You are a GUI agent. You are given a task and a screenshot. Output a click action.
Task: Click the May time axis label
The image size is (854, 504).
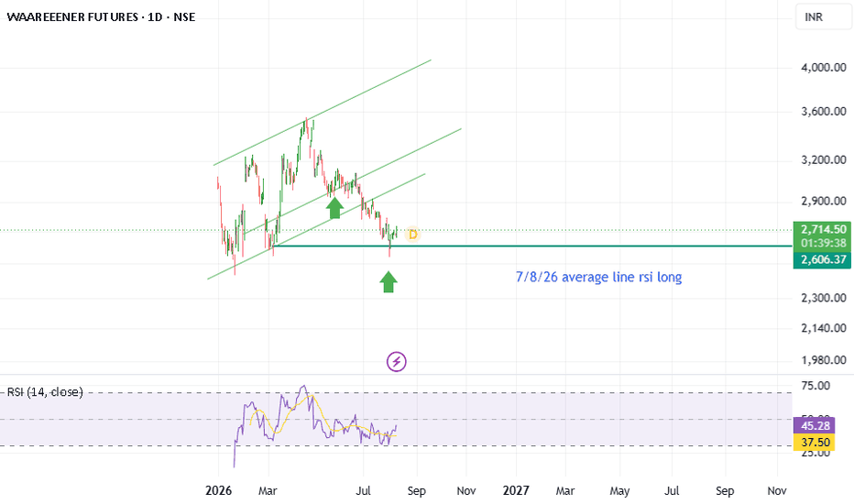point(619,491)
